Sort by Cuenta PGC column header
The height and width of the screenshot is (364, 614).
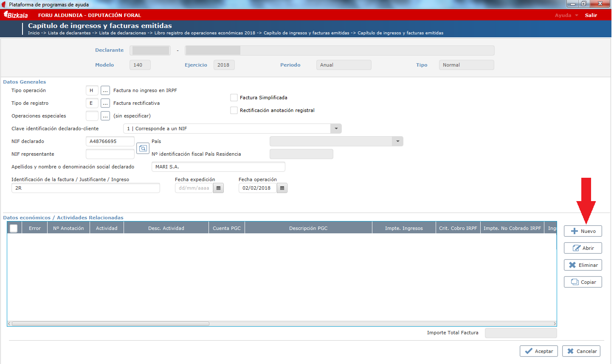pos(227,228)
